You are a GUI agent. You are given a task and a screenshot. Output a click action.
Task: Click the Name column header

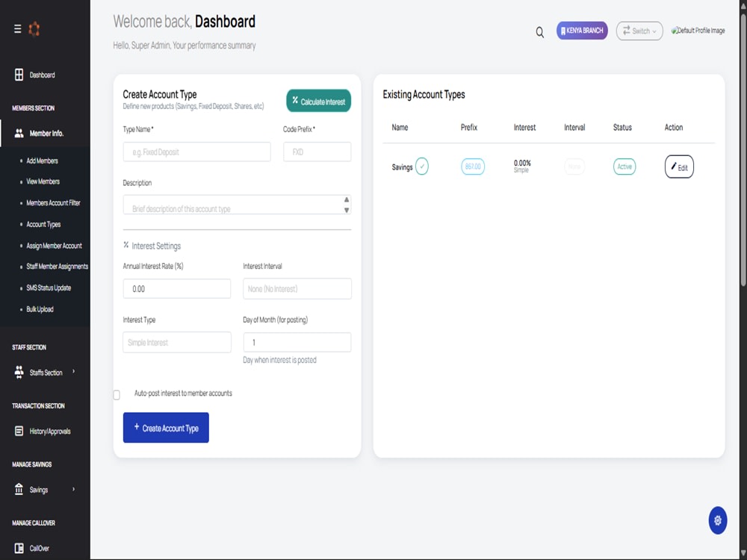coord(400,127)
